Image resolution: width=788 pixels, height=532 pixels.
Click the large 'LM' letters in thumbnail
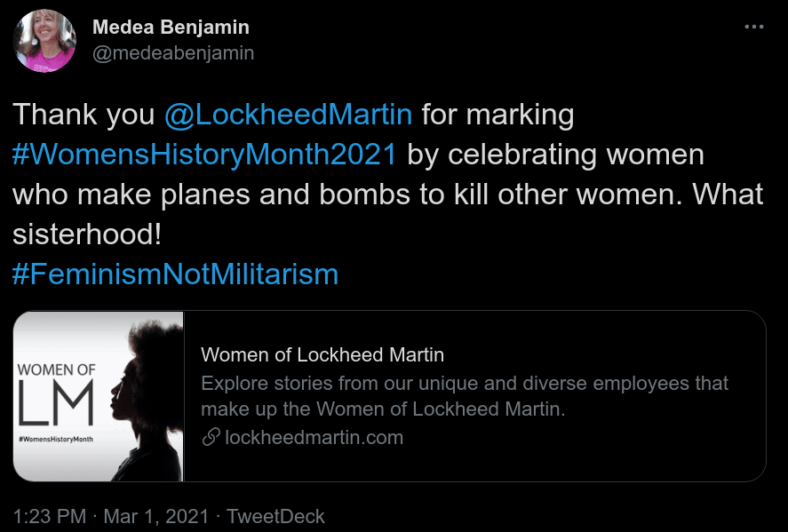[x=57, y=405]
